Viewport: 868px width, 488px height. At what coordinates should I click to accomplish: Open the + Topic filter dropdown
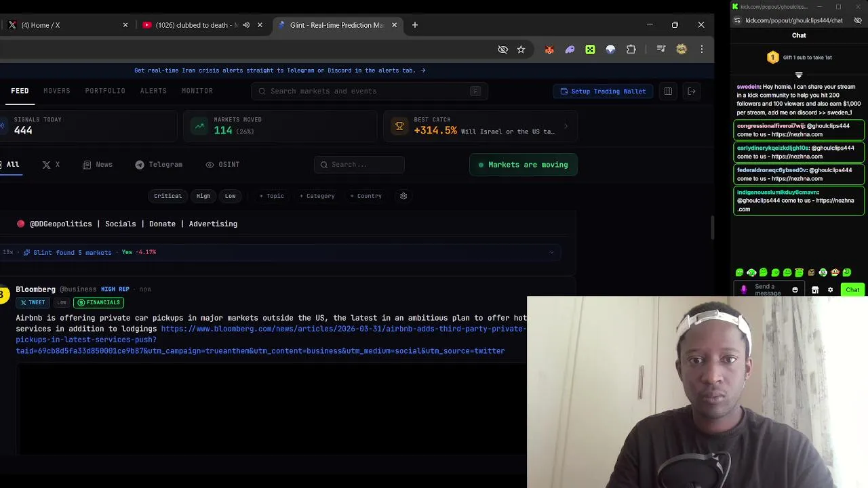(271, 196)
